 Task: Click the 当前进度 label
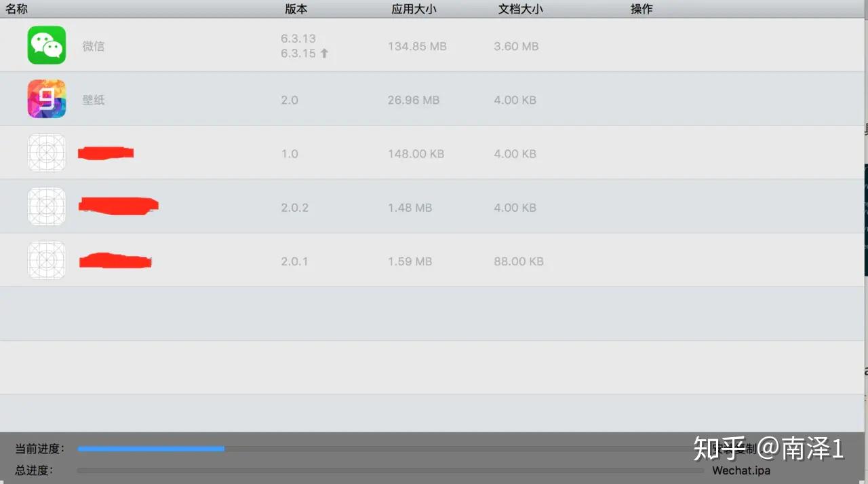(40, 449)
